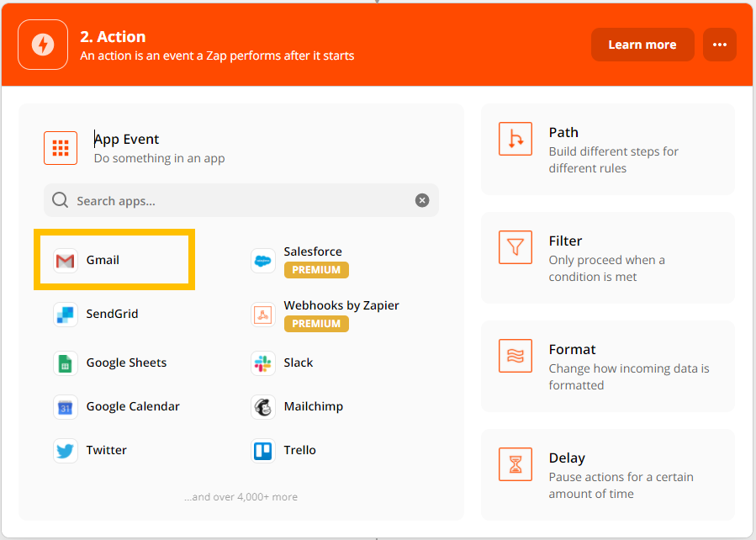Choose Mailchimp app name
The image size is (756, 540).
(314, 406)
